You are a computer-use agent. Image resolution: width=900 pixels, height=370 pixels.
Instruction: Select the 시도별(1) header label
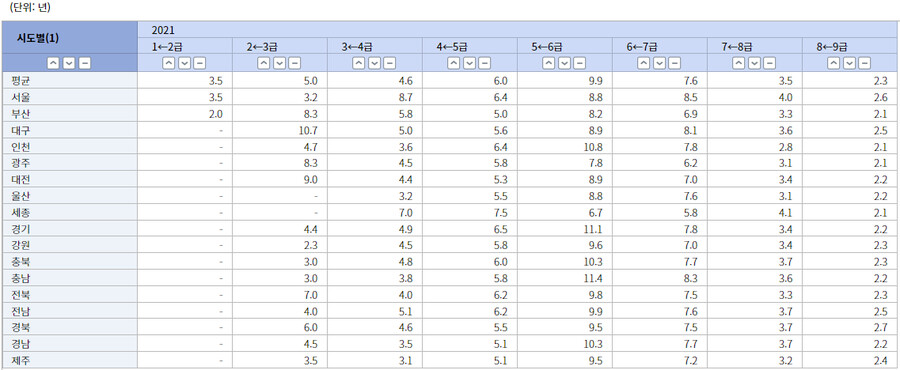tap(38, 38)
